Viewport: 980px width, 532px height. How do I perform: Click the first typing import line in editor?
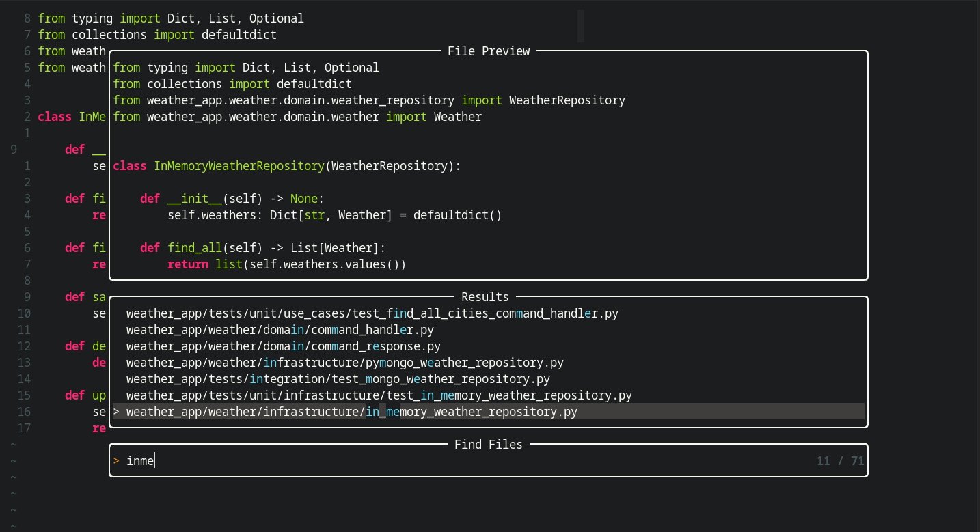171,18
